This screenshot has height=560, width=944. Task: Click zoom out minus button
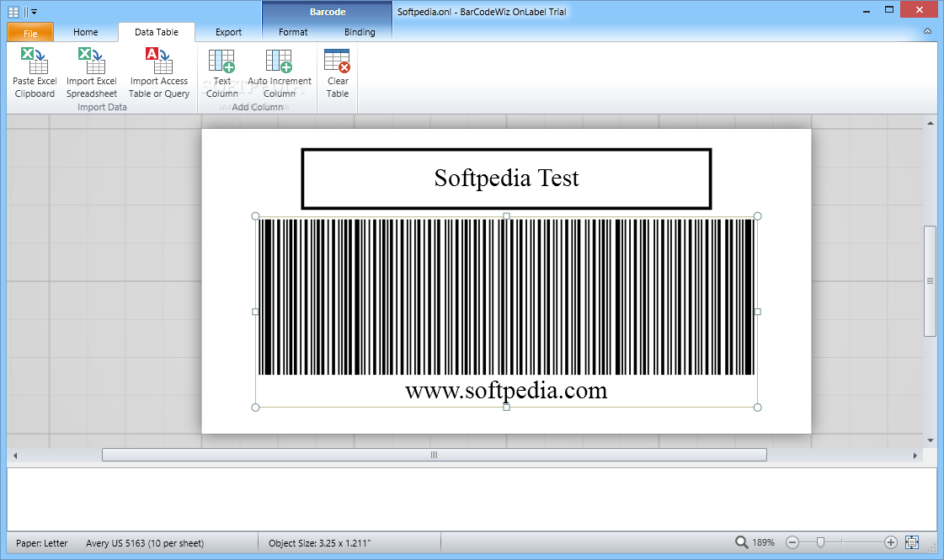[792, 542]
